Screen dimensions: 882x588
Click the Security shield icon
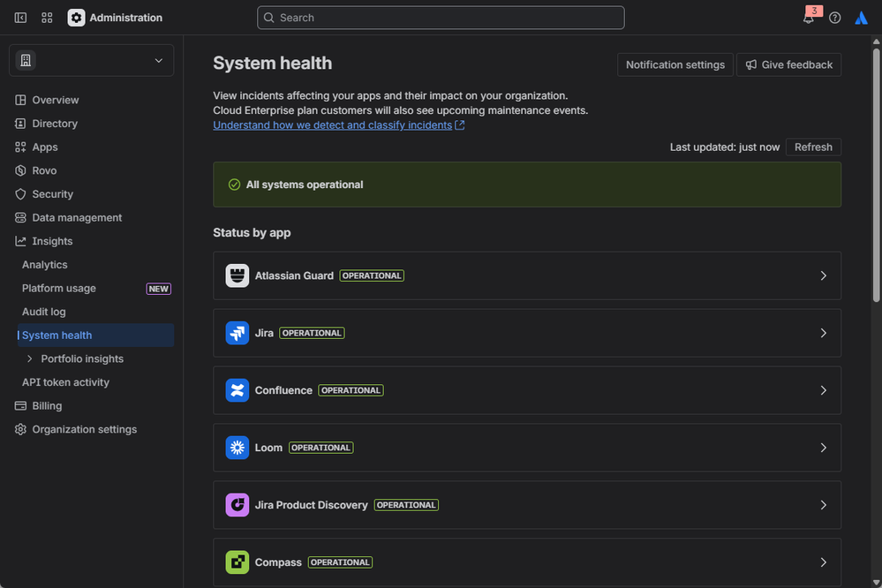coord(21,194)
